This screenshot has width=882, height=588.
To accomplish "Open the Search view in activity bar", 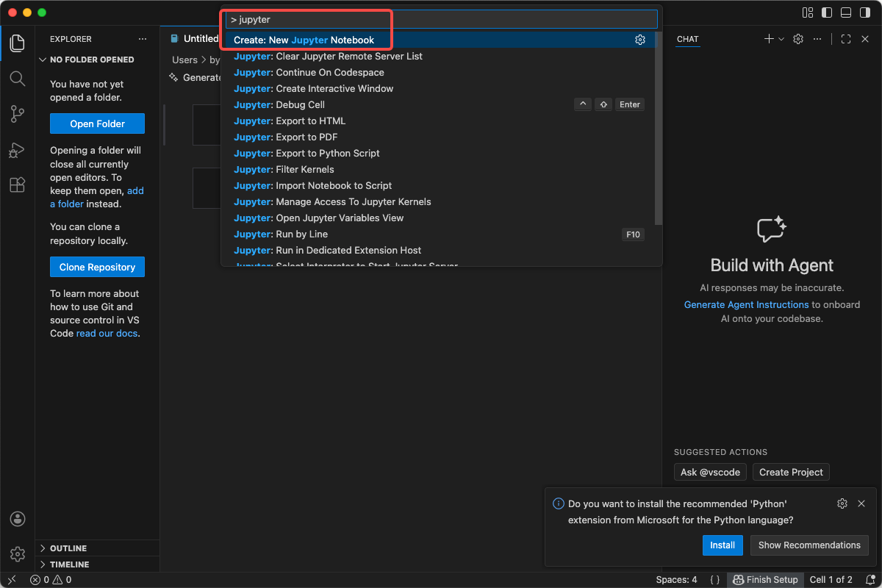I will [x=18, y=78].
